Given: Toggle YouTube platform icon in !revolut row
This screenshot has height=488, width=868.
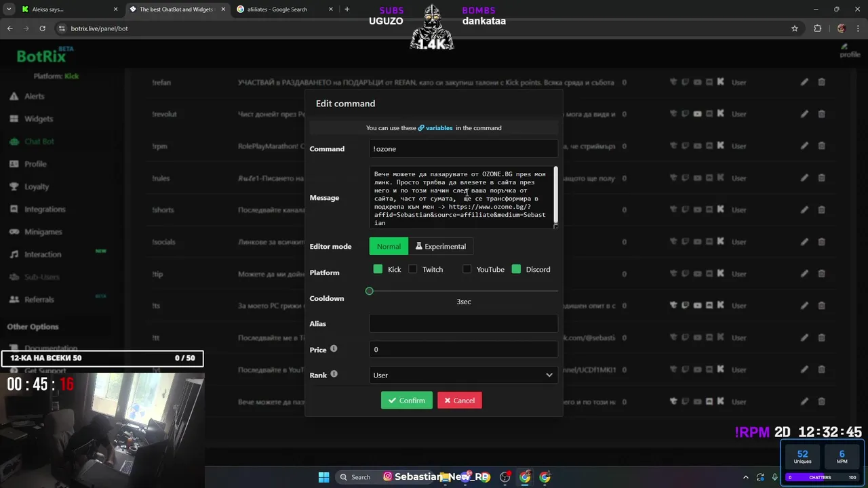Looking at the screenshot, I should point(697,114).
